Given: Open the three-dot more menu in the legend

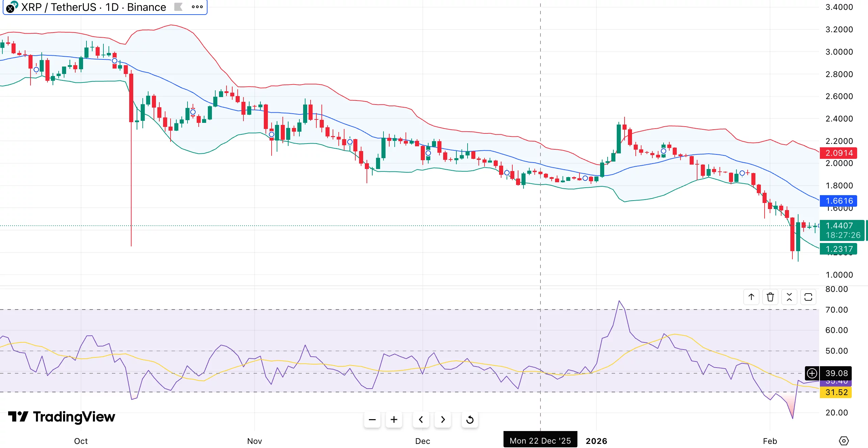Looking at the screenshot, I should [197, 7].
